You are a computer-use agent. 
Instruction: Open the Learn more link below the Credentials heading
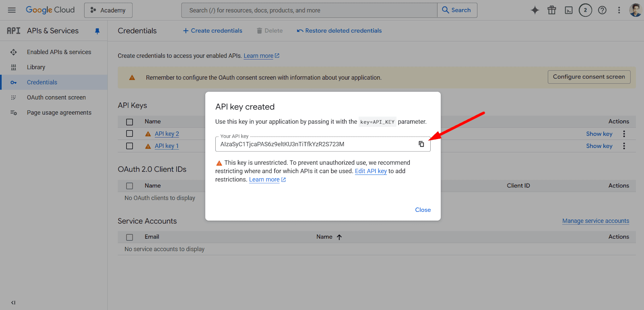pyautogui.click(x=261, y=56)
